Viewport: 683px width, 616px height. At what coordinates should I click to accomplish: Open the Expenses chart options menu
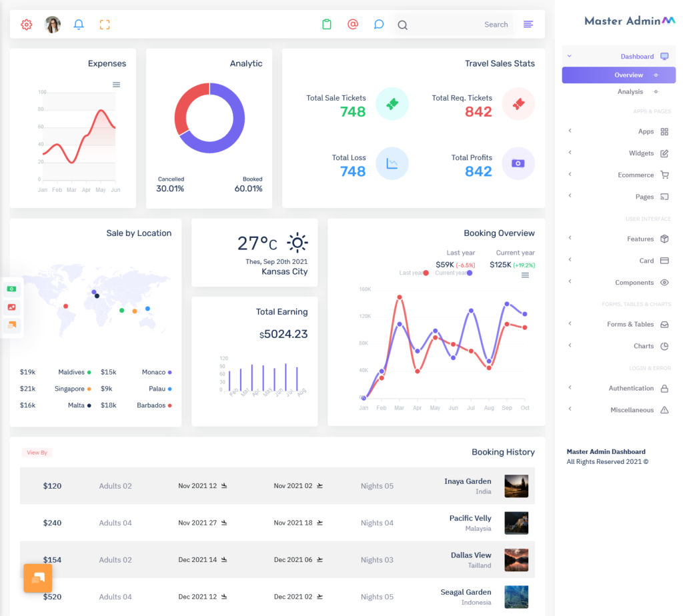[x=116, y=85]
